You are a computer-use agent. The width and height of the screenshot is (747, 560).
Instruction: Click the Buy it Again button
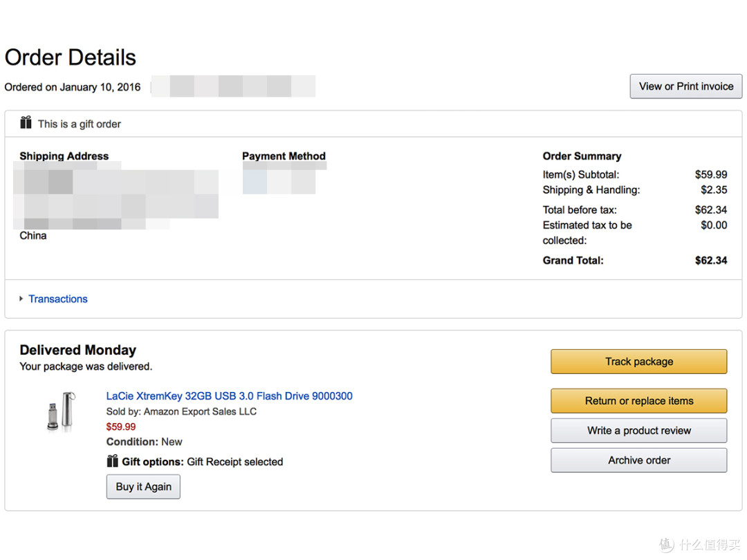143,487
